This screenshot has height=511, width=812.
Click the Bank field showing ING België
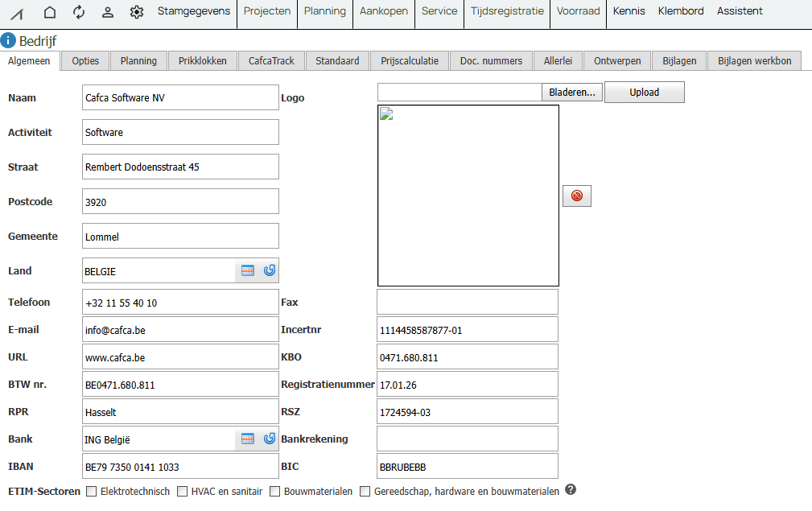pos(159,439)
